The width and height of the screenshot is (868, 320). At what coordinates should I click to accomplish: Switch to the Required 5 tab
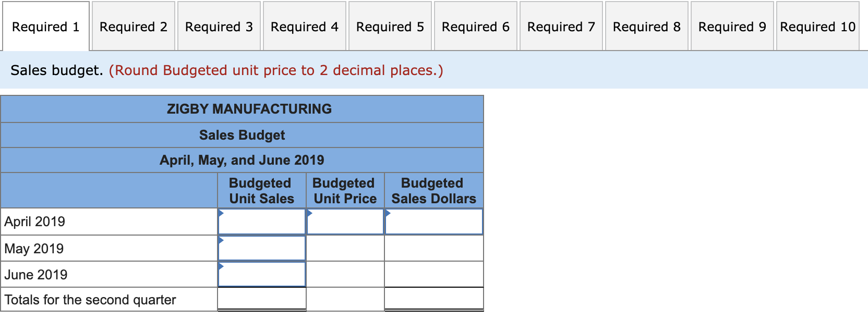point(390,26)
